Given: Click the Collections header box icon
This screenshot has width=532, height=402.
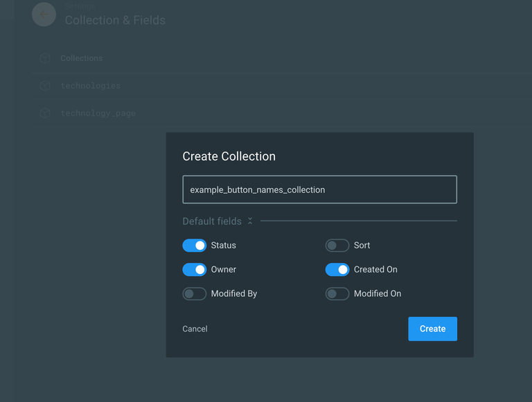Looking at the screenshot, I should pos(45,59).
